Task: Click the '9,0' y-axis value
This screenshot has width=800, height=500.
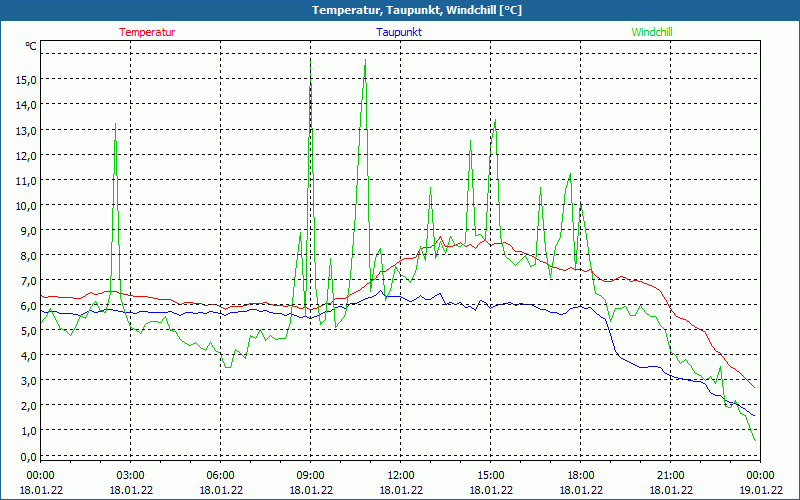Action: (x=29, y=231)
